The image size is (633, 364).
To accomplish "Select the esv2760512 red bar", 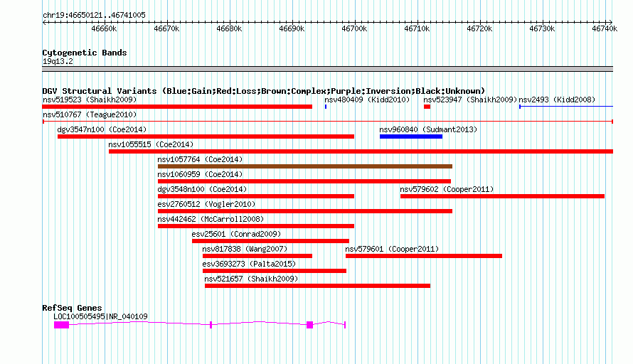I will 305,211.
